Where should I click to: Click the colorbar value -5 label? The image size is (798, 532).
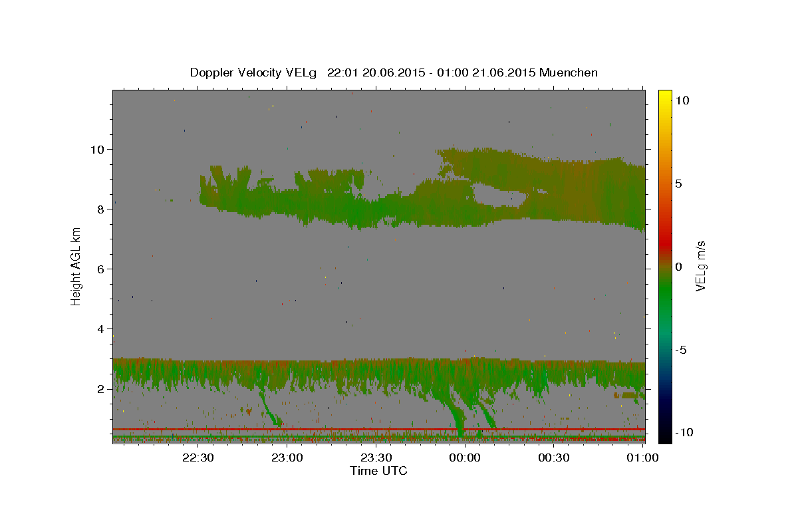(682, 350)
